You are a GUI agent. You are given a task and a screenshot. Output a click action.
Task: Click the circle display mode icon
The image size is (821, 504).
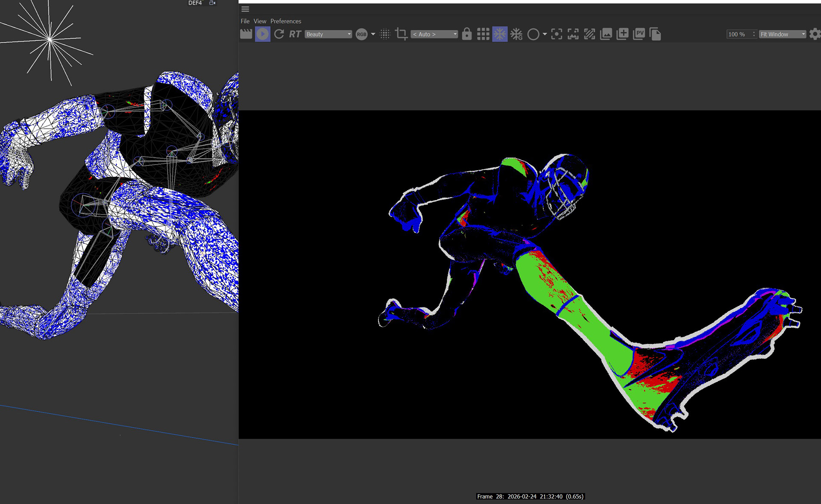click(x=533, y=34)
